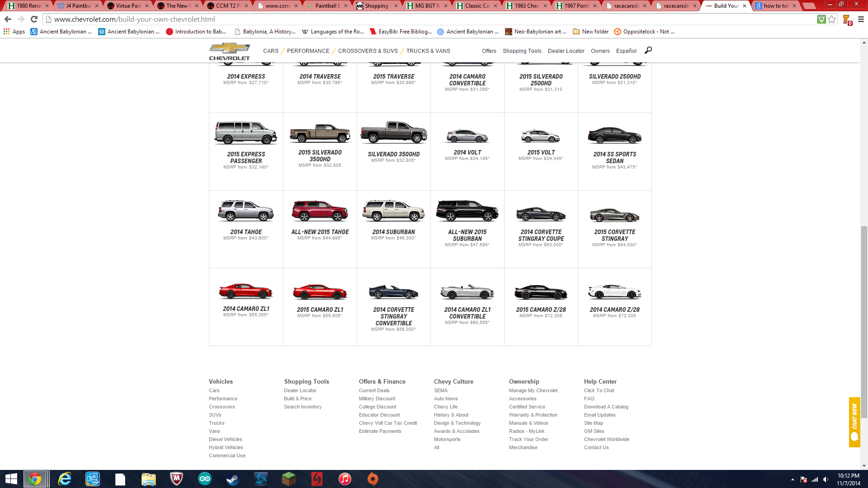The height and width of the screenshot is (488, 868).
Task: Click '2015 SILVERADO 3500HD' model title
Action: pyautogui.click(x=320, y=156)
